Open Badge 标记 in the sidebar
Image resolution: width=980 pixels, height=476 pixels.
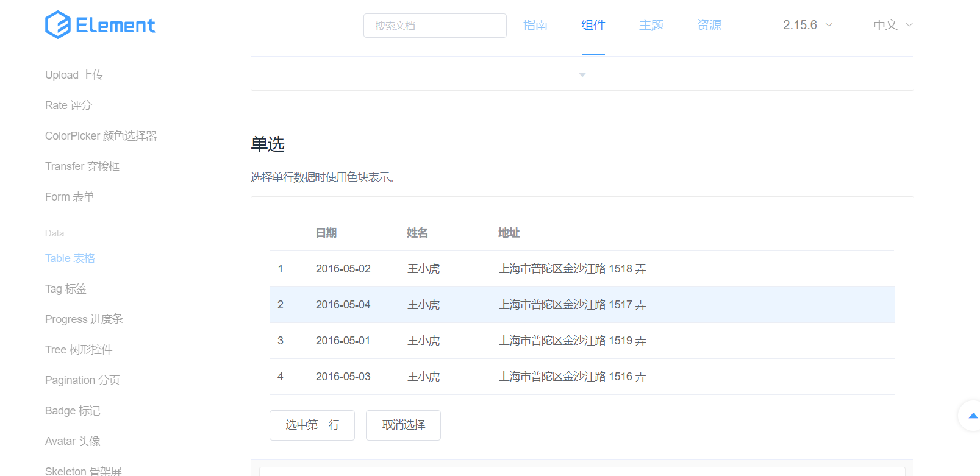[x=73, y=411]
